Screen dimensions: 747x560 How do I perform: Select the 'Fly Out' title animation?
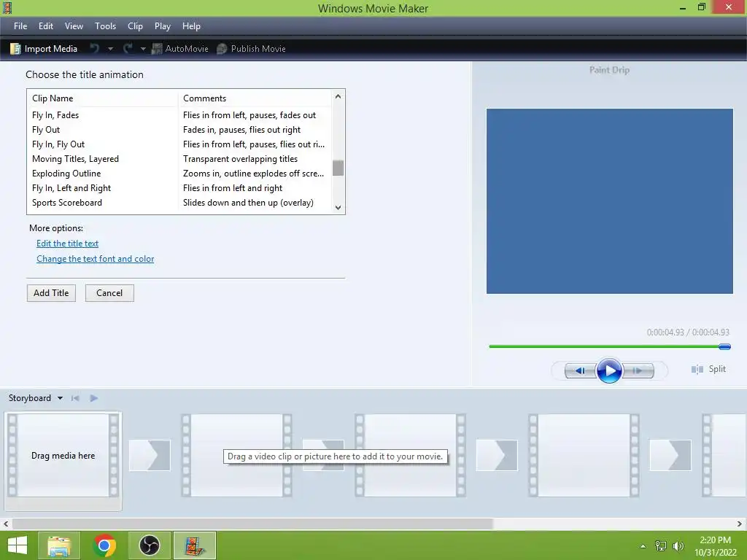(x=179, y=130)
